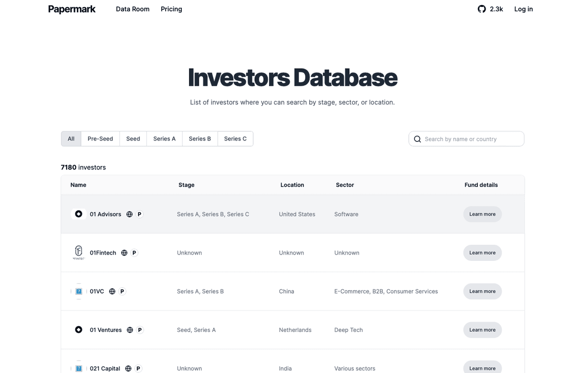Enable the Pre-Seed stage filter
This screenshot has width=588, height=373.
point(100,139)
